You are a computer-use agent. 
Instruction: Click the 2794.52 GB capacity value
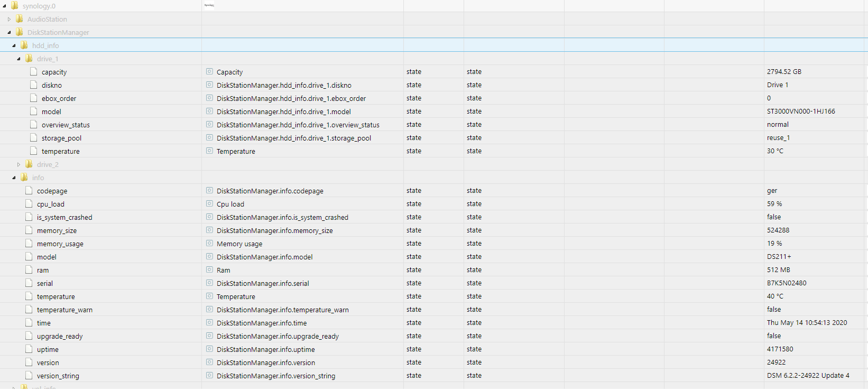tap(784, 71)
